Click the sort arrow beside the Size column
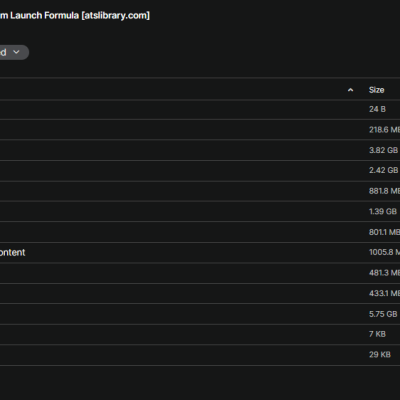400x400 pixels. pyautogui.click(x=350, y=90)
